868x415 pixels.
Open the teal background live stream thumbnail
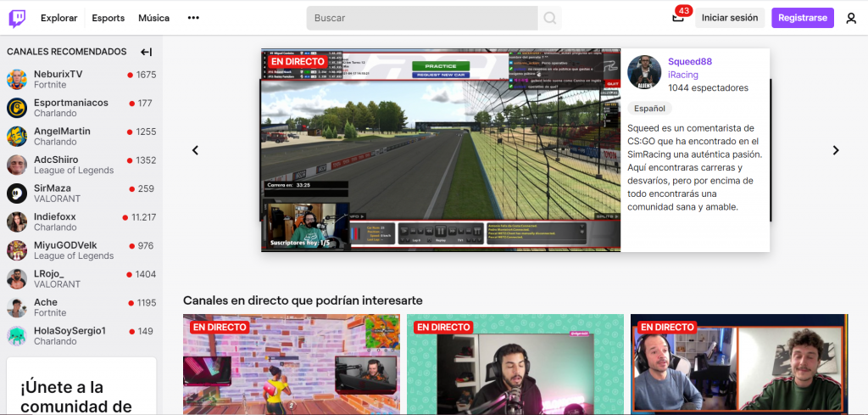[x=515, y=364]
